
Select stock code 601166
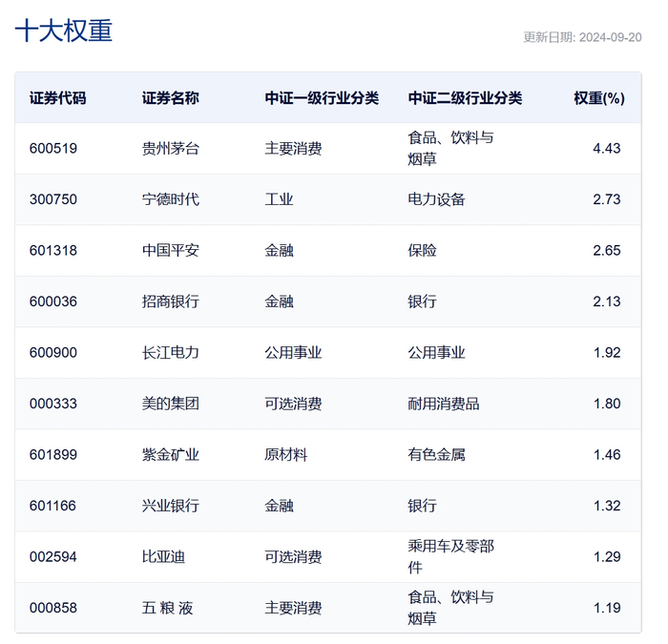(52, 506)
